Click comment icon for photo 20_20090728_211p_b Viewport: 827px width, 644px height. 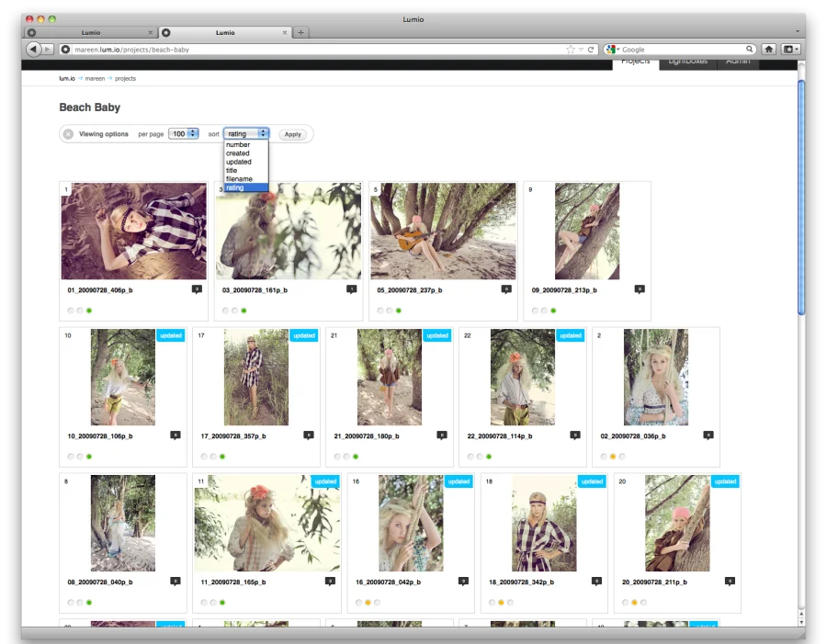730,582
